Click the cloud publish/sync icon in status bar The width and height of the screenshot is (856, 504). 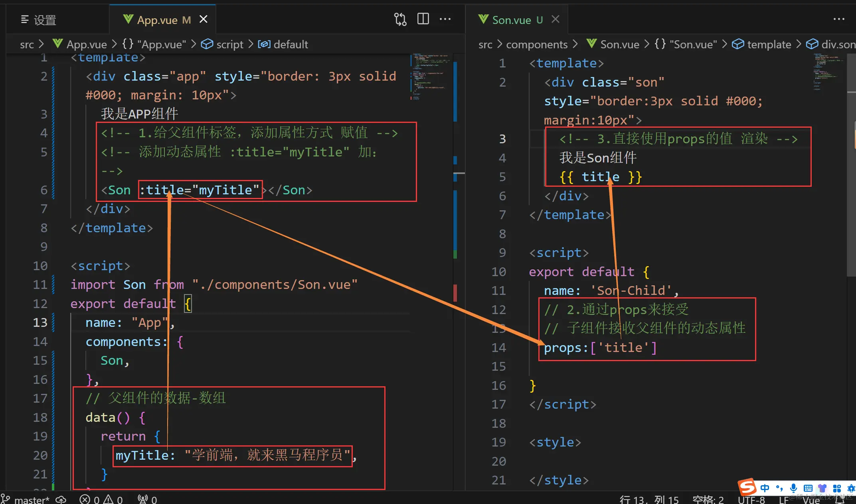[x=61, y=499]
